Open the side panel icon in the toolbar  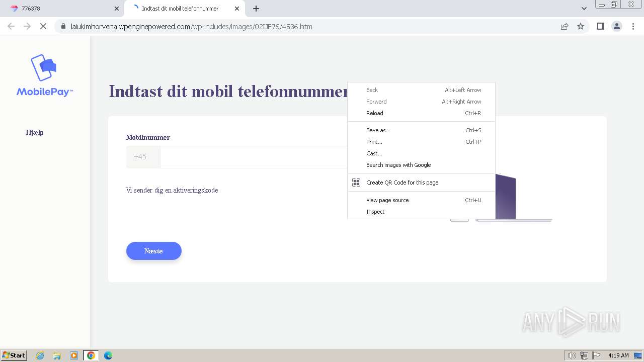[x=600, y=26]
